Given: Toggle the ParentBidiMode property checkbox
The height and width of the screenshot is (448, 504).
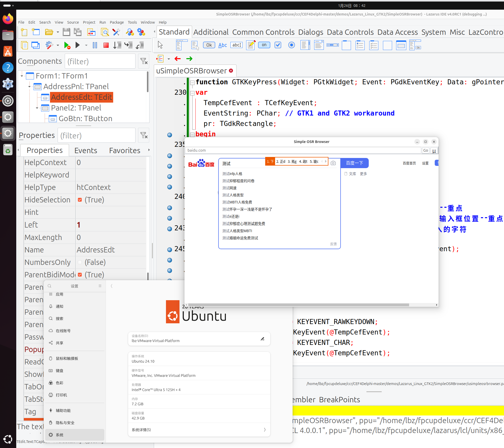Looking at the screenshot, I should [x=80, y=275].
